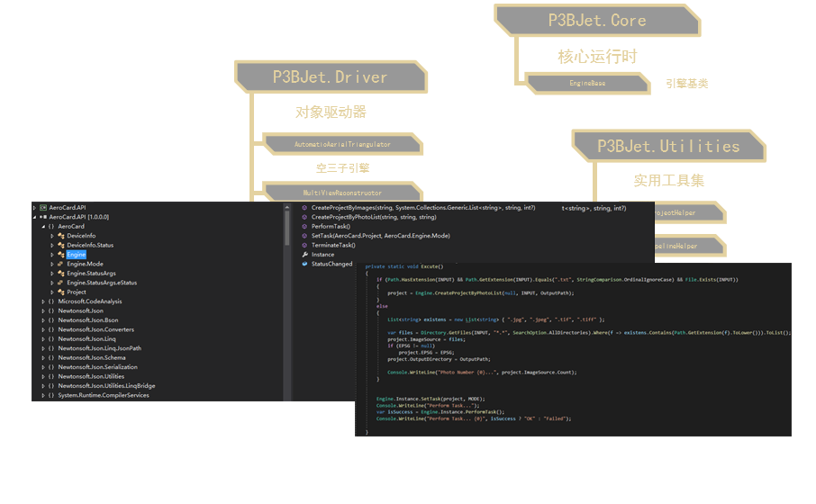Click the enum icon beside Engine.StatusArgs.eStatus

(61, 283)
